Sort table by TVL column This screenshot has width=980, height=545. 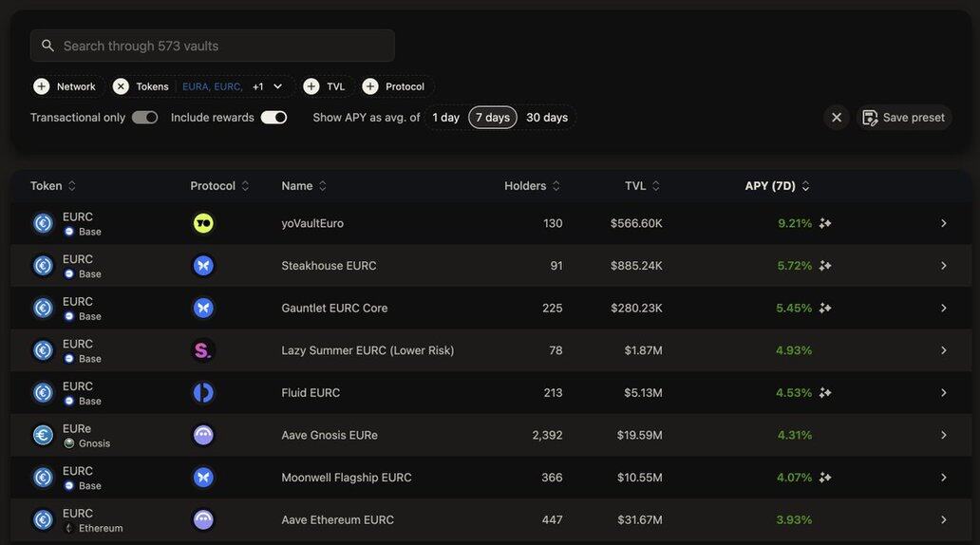point(642,186)
